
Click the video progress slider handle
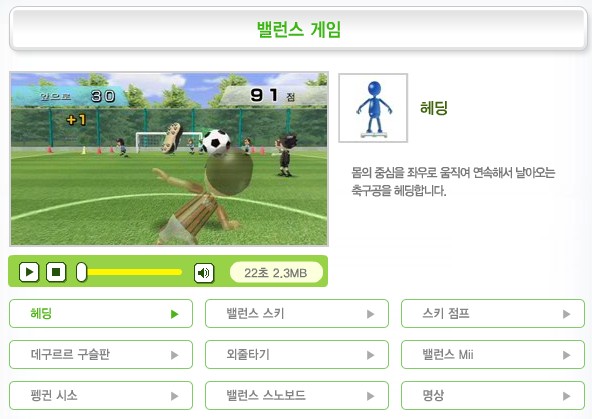click(x=81, y=272)
